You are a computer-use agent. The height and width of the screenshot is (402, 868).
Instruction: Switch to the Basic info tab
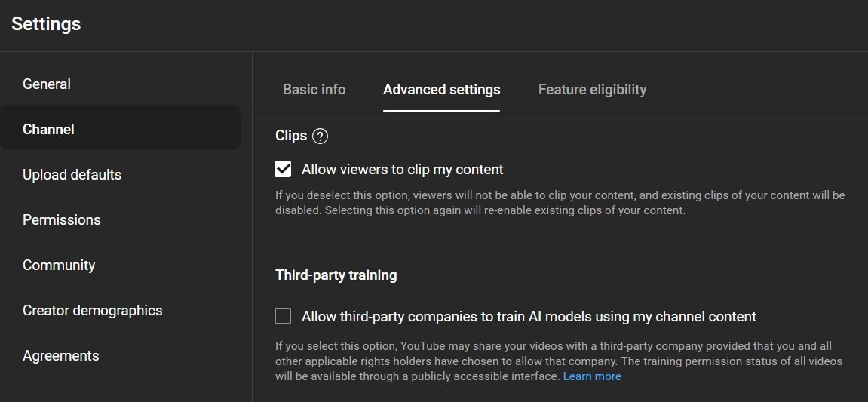[314, 90]
